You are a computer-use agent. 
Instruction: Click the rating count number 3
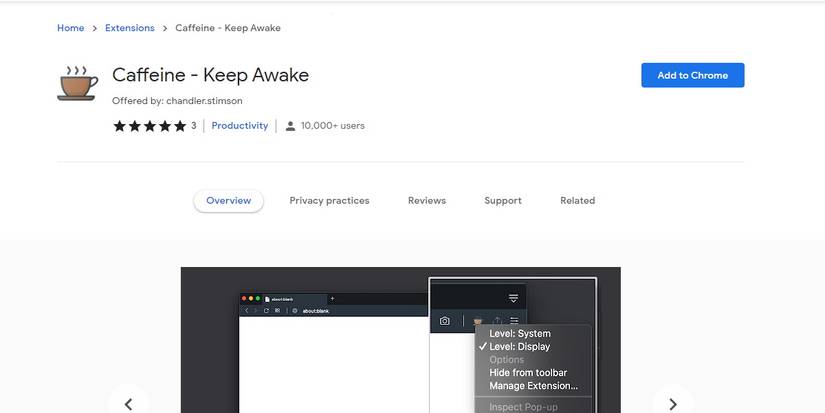click(x=194, y=126)
